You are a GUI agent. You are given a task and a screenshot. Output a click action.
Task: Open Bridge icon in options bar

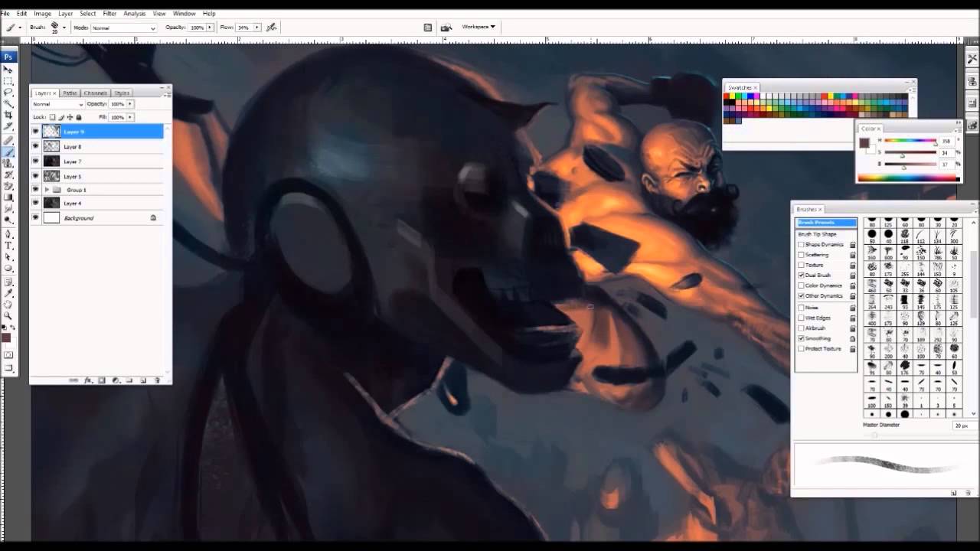446,28
